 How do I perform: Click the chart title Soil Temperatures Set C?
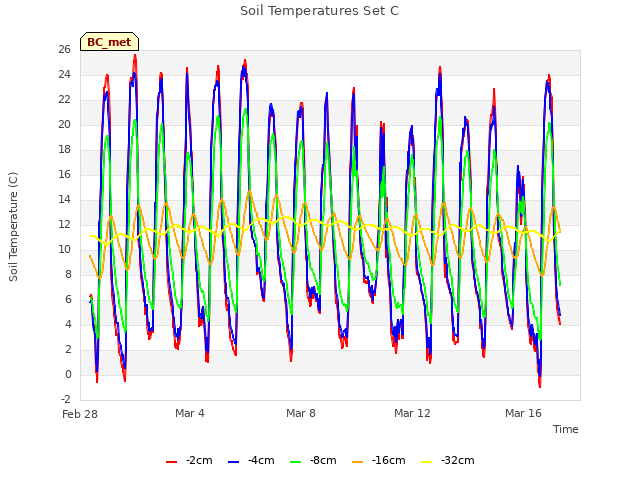coord(320,11)
